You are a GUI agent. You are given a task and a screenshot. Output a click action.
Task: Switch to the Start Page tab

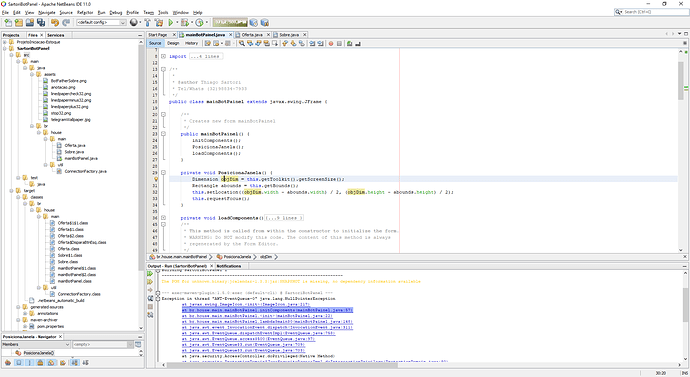tap(158, 34)
